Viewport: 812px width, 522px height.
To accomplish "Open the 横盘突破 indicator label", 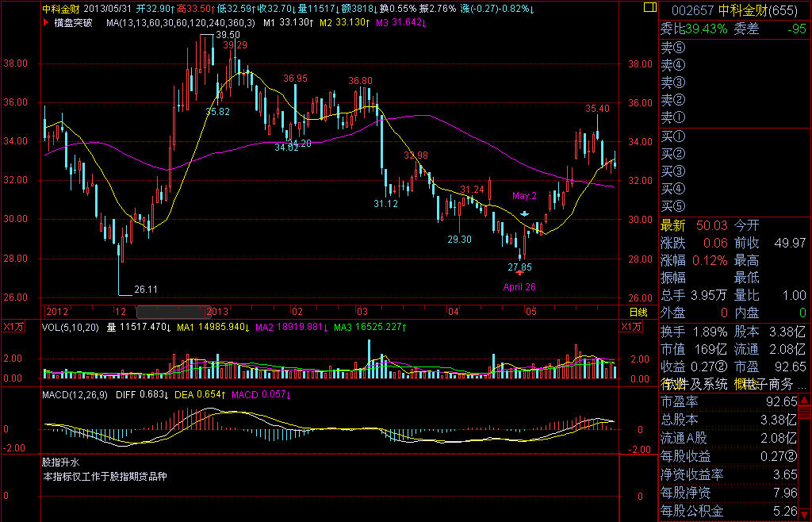I will [x=73, y=23].
